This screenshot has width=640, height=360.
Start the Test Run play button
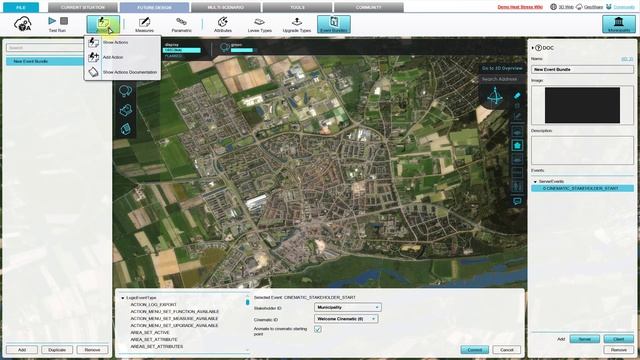[52, 21]
